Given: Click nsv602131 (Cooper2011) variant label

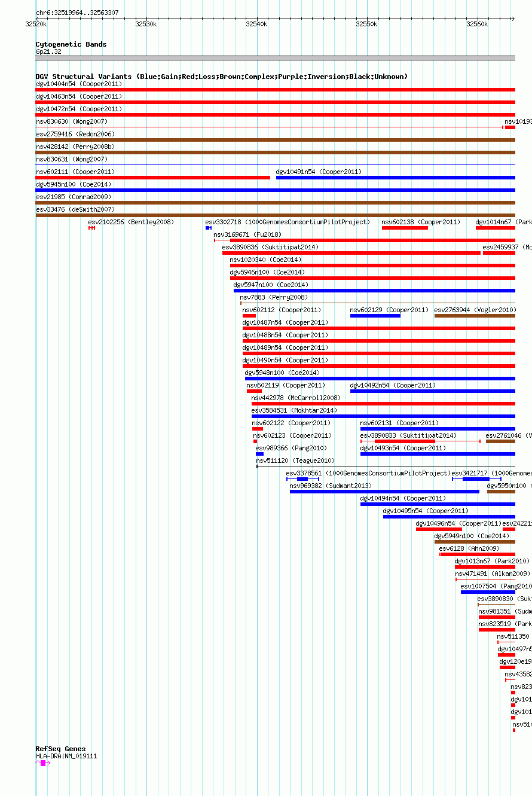Looking at the screenshot, I should tap(399, 423).
